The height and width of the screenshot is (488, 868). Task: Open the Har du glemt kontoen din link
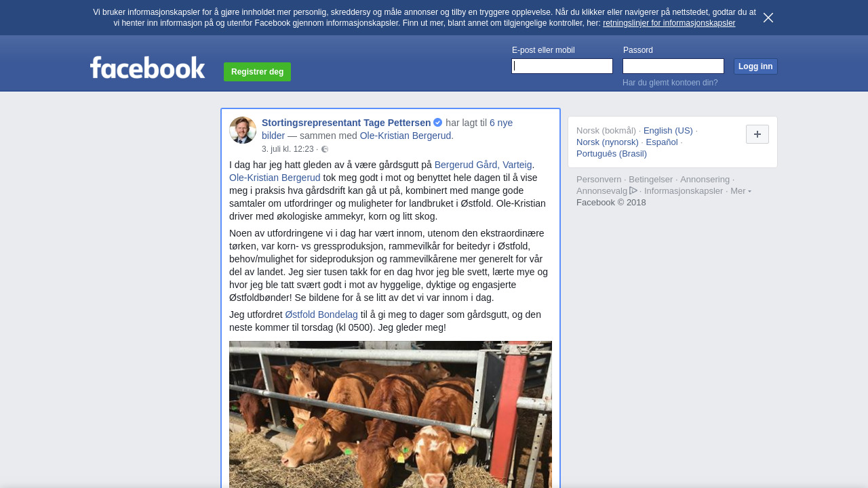coord(670,83)
